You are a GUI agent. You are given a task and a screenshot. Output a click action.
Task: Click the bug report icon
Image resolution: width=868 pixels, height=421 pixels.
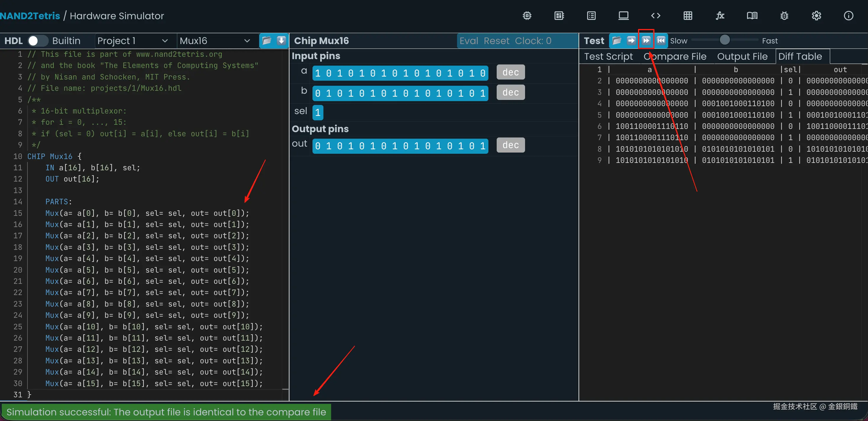(x=784, y=16)
